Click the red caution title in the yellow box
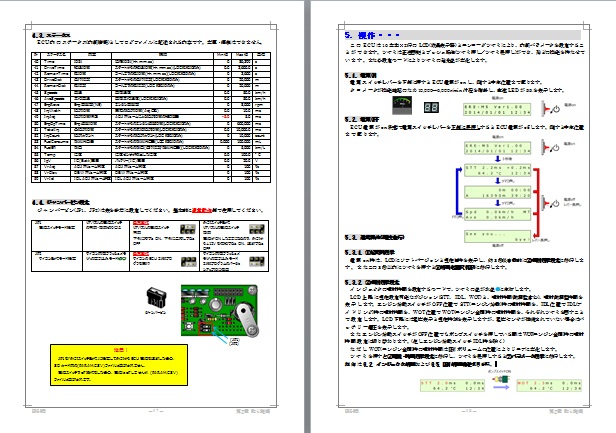The width and height of the screenshot is (616, 433). pos(121,350)
